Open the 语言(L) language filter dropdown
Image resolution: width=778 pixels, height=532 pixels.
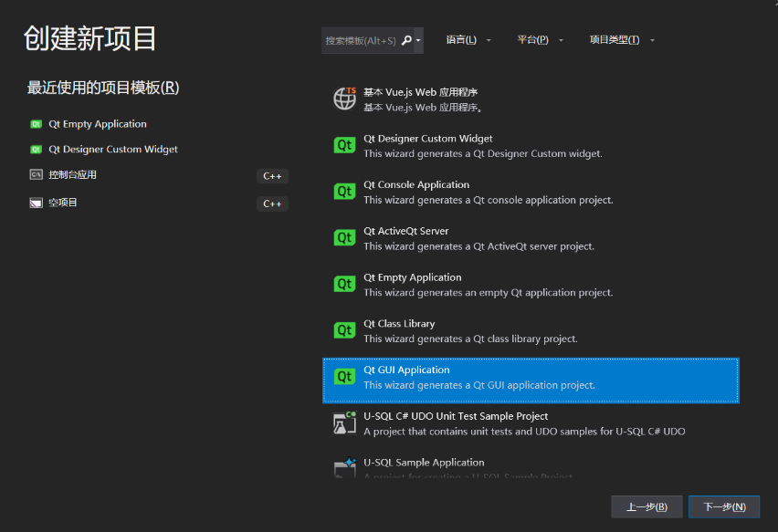click(x=468, y=40)
